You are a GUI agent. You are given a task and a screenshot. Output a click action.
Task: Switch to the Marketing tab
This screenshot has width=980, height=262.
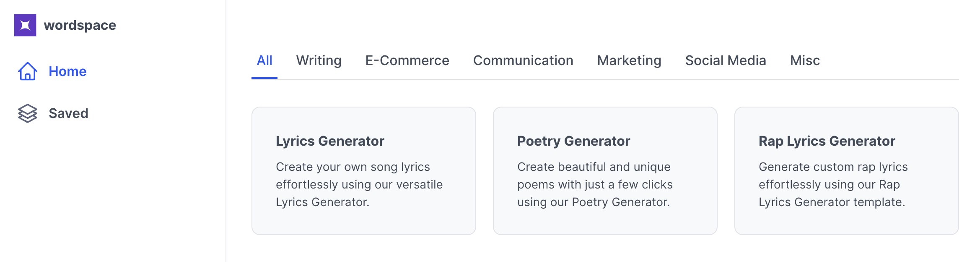click(629, 60)
